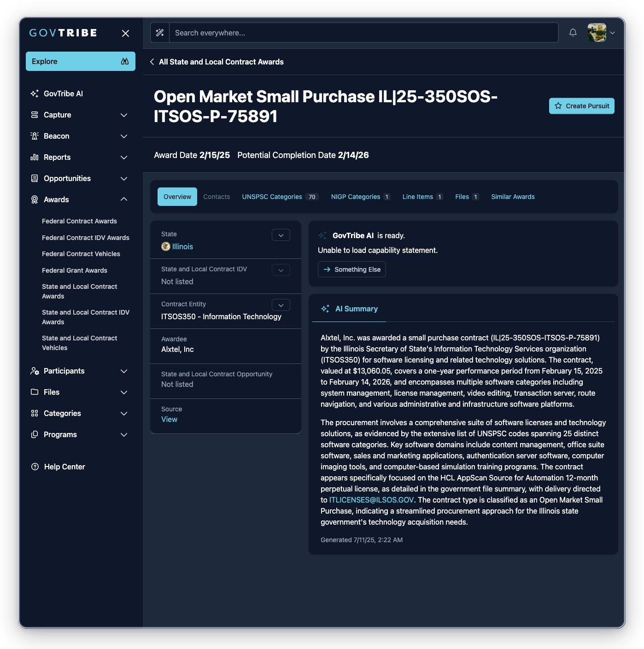Open the State and Local Contract IDV dropdown
The height and width of the screenshot is (649, 644).
click(x=281, y=270)
